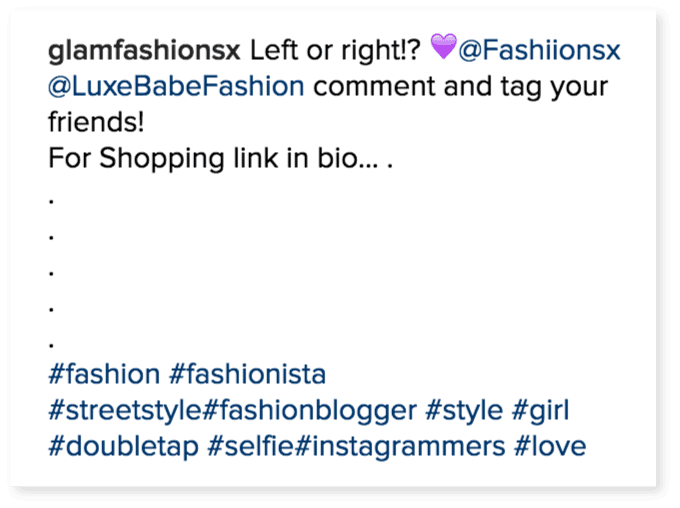680x508 pixels.
Task: Click the #love hashtag
Action: pos(547,447)
